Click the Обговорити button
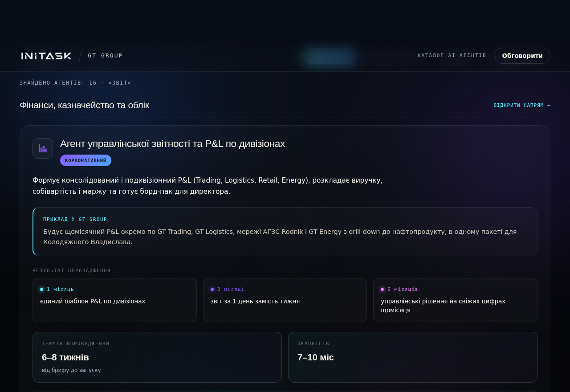This screenshot has height=392, width=570. click(522, 56)
